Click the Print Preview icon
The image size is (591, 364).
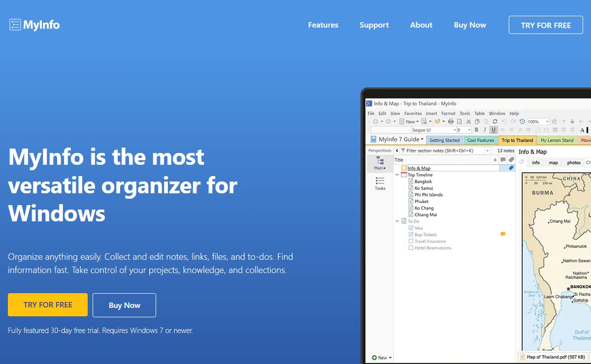click(x=460, y=121)
